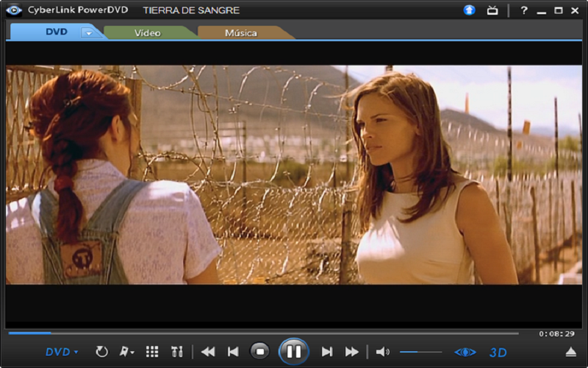This screenshot has height=368, width=588.
Task: Open the help question mark
Action: (x=524, y=10)
